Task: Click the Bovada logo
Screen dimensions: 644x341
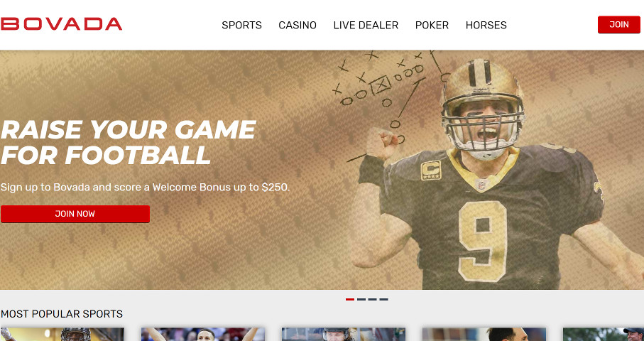Action: pyautogui.click(x=61, y=24)
